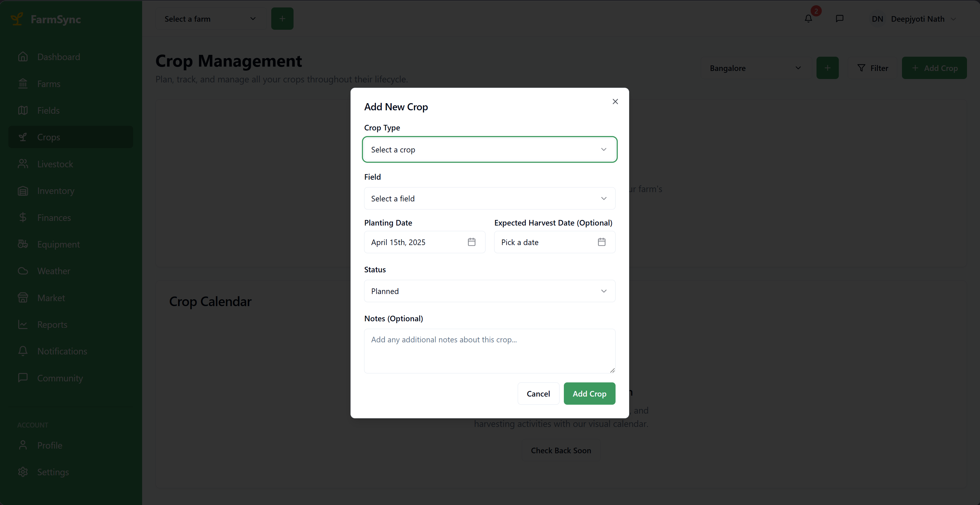980x505 pixels.
Task: Open the Bangalore location dropdown
Action: 756,68
